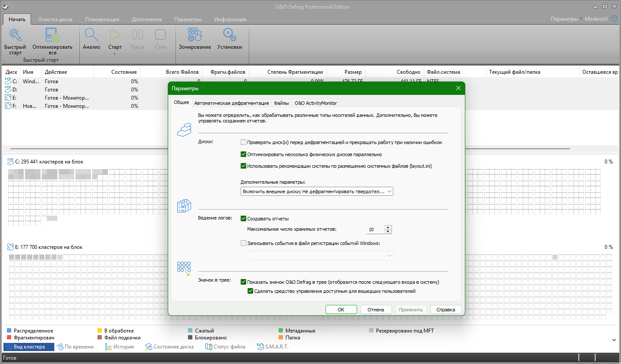Expand the Start (Старт) button dropdown arrow
Screen dimensions: 621x364
[x=115, y=54]
